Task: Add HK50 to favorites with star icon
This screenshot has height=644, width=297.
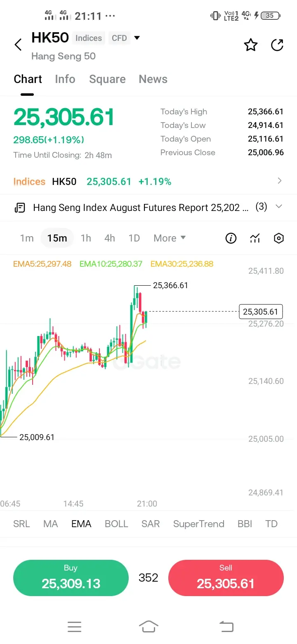Action: pos(251,45)
